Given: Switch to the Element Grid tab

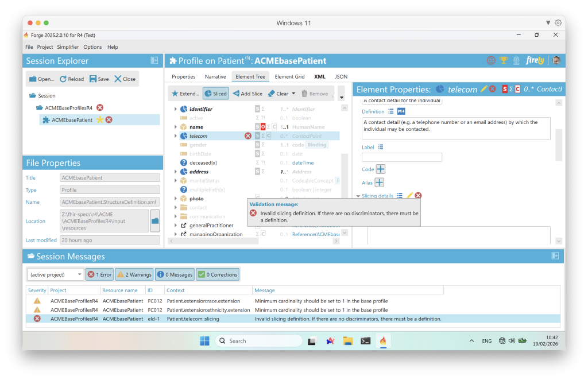Looking at the screenshot, I should [289, 76].
